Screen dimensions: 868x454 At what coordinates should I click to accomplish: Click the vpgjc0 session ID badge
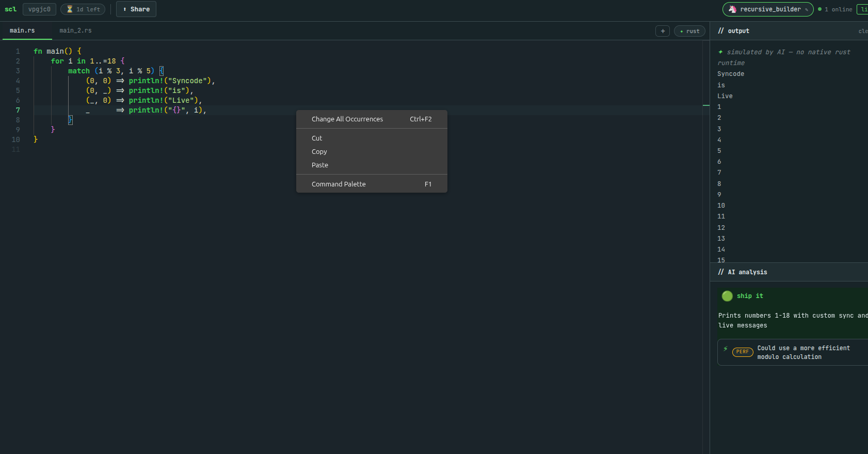(39, 9)
